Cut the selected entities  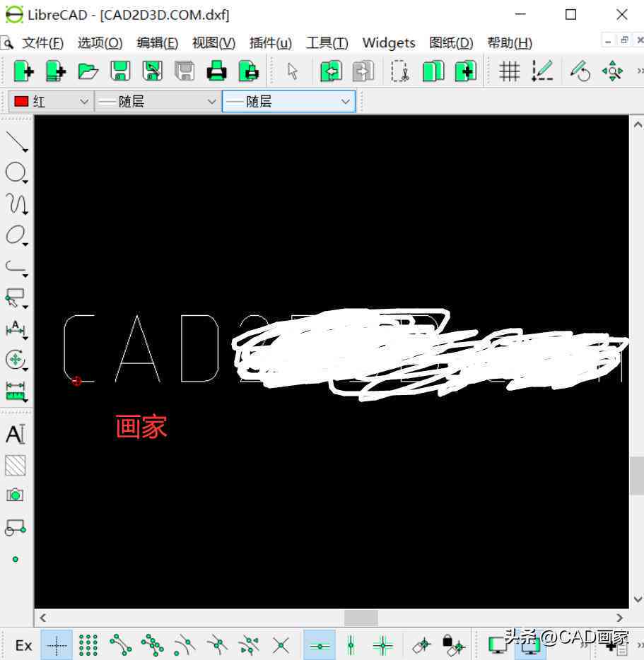[399, 71]
